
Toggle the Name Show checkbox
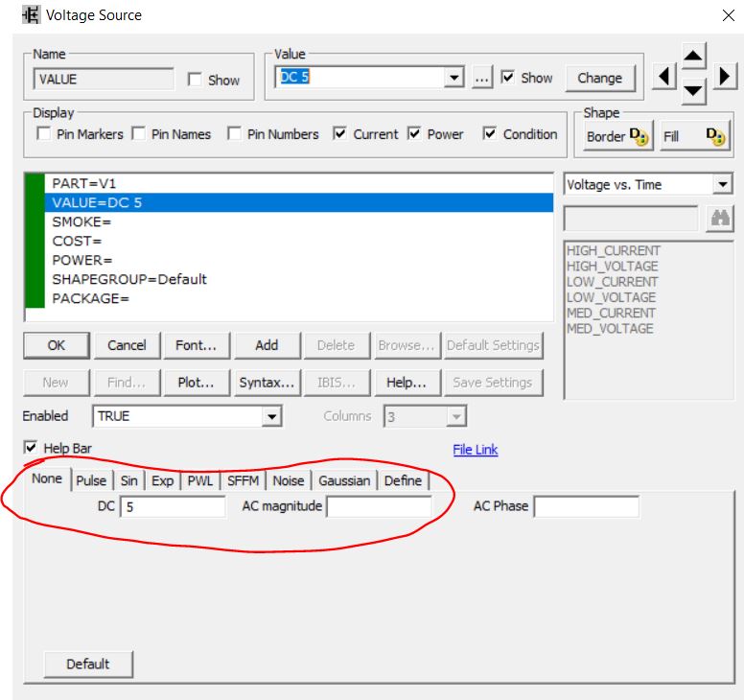pos(195,80)
